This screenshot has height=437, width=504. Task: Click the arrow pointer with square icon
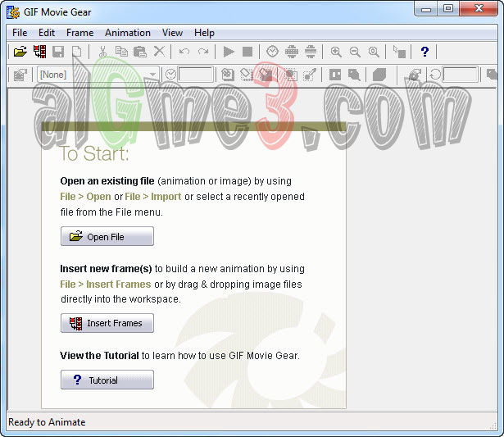pos(400,52)
